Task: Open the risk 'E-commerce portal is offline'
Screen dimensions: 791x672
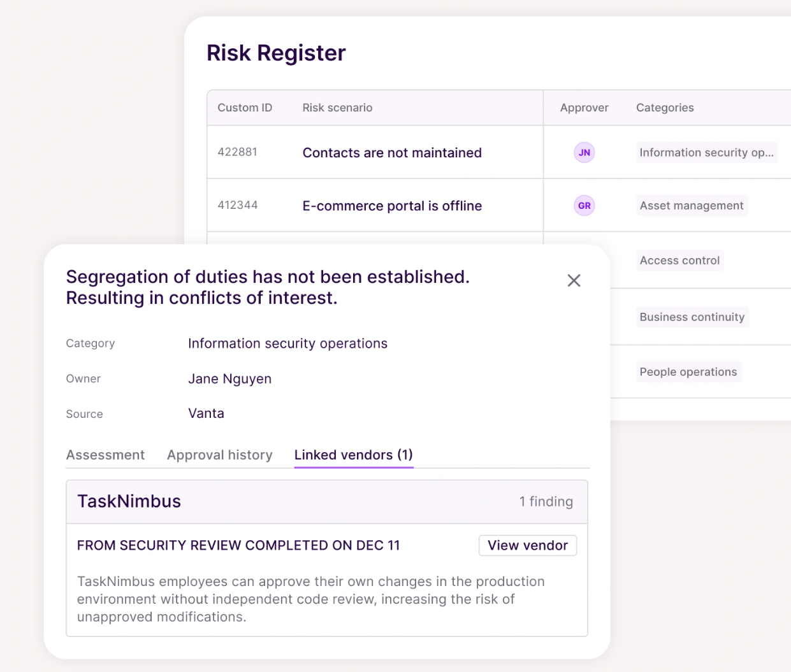Action: [392, 206]
